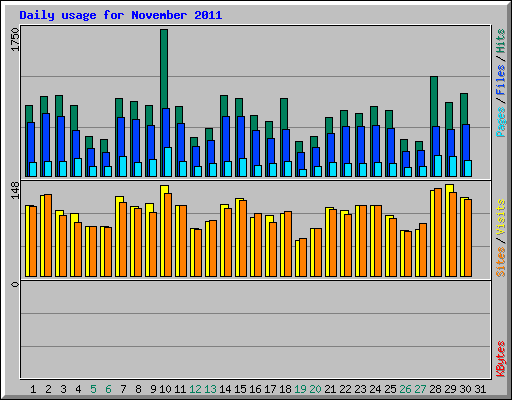Click day label 29 on the x-axis

click(450, 389)
